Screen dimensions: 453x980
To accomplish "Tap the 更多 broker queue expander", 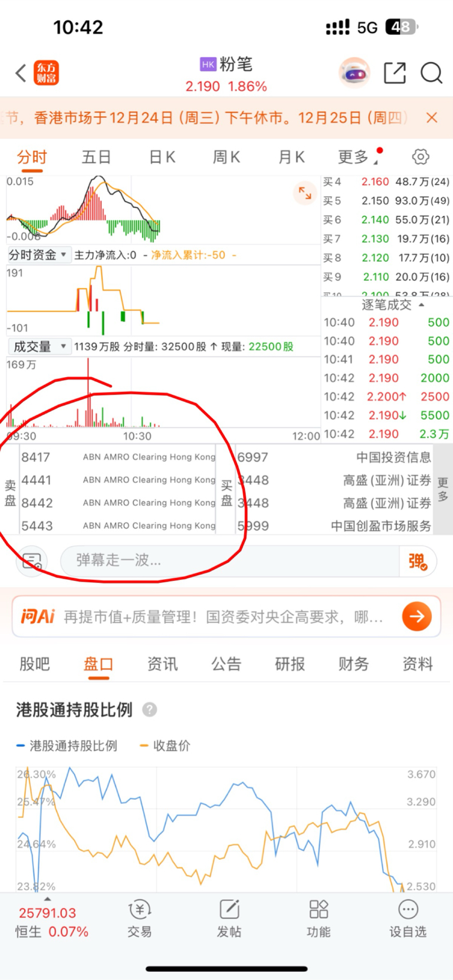I will [x=443, y=490].
